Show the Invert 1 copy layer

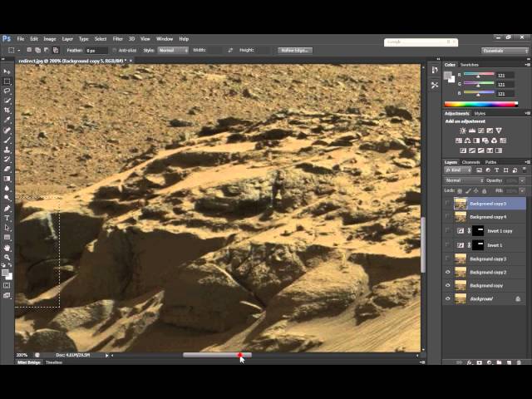pyautogui.click(x=448, y=231)
